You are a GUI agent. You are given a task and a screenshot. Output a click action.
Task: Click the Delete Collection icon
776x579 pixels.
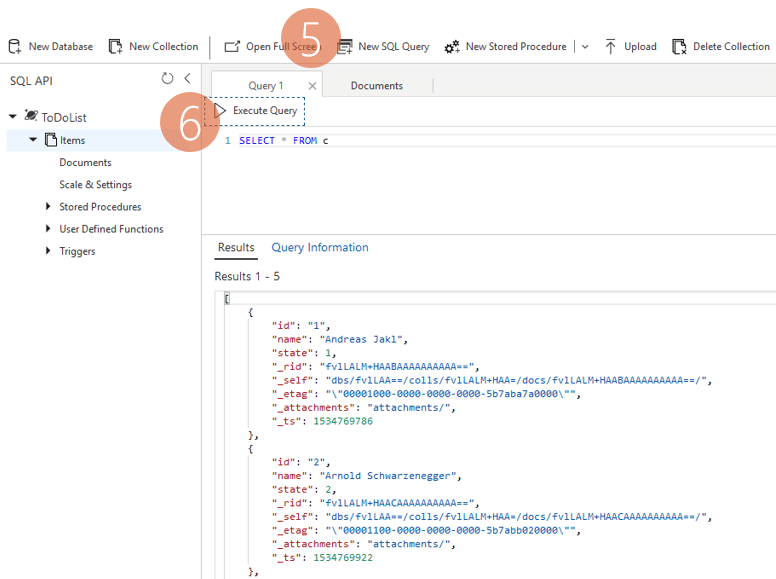tap(679, 47)
